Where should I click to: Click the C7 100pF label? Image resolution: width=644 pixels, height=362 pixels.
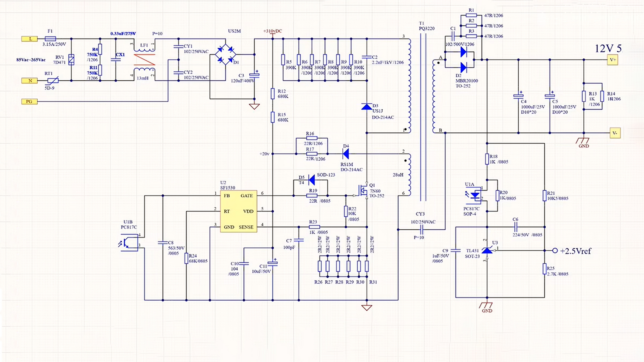289,244
